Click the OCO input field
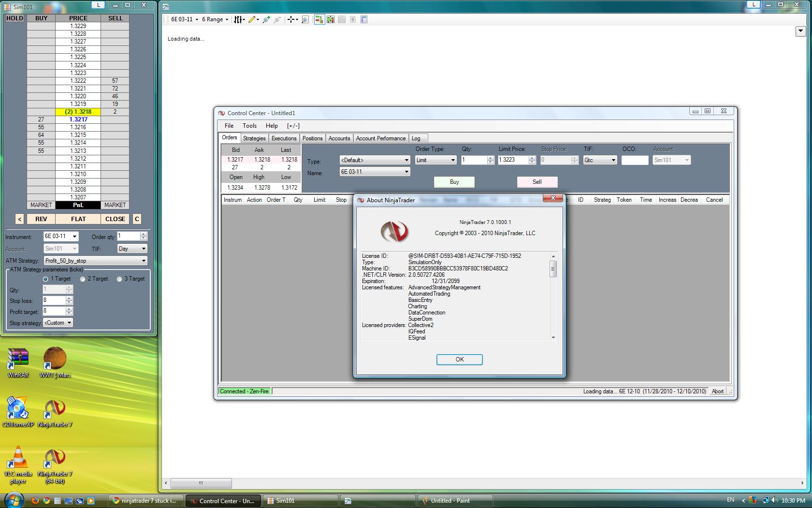 (x=635, y=160)
